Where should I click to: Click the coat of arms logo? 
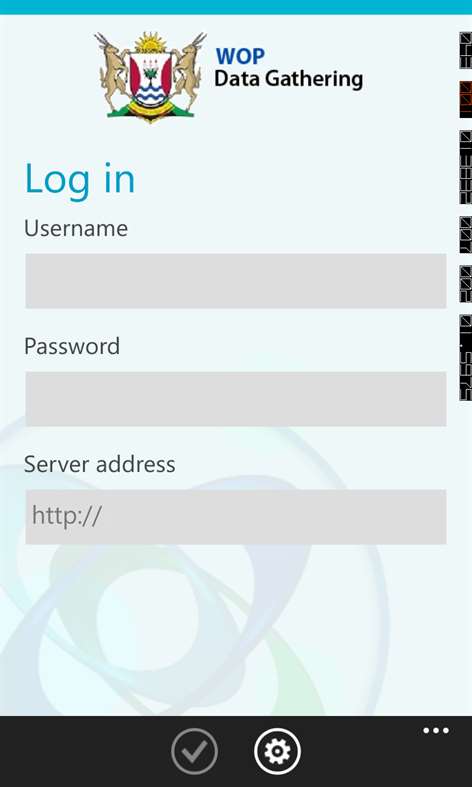[x=151, y=76]
